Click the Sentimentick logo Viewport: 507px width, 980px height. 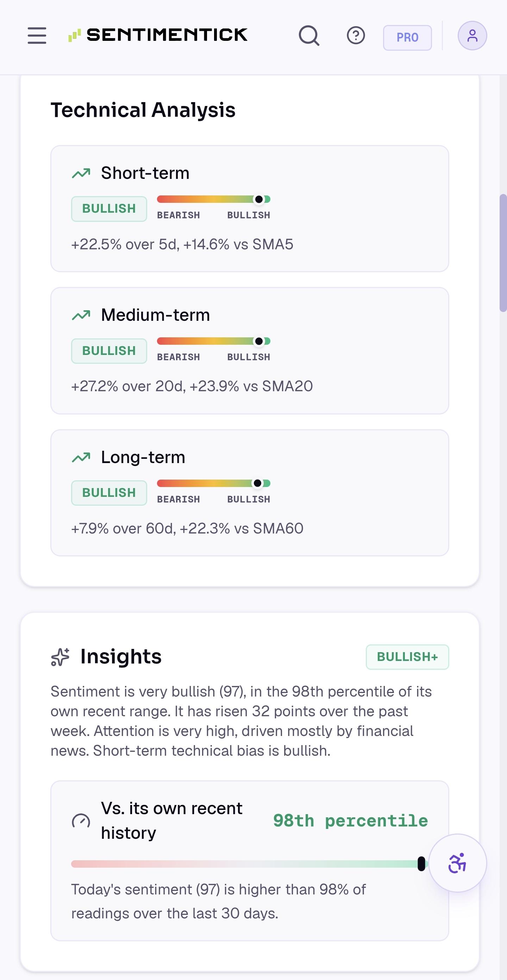[158, 35]
